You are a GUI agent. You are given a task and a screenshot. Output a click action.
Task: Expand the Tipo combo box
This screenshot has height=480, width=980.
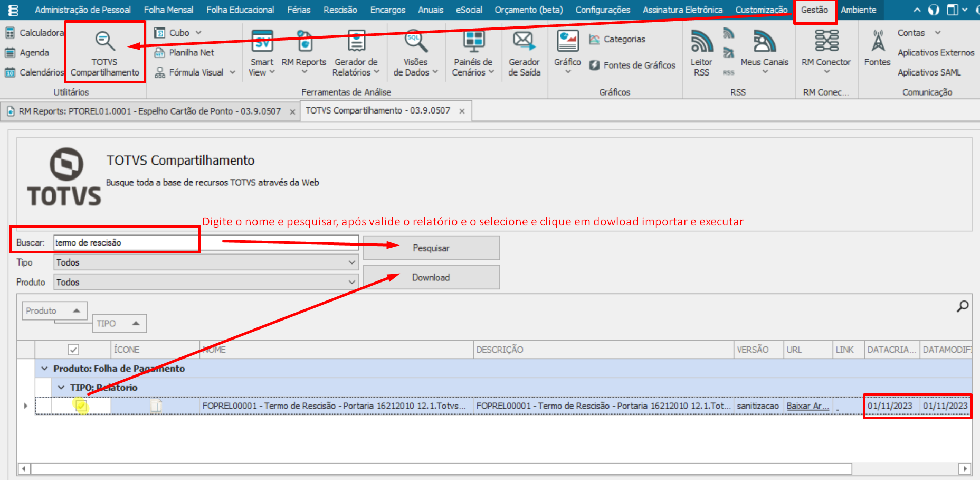coord(351,262)
